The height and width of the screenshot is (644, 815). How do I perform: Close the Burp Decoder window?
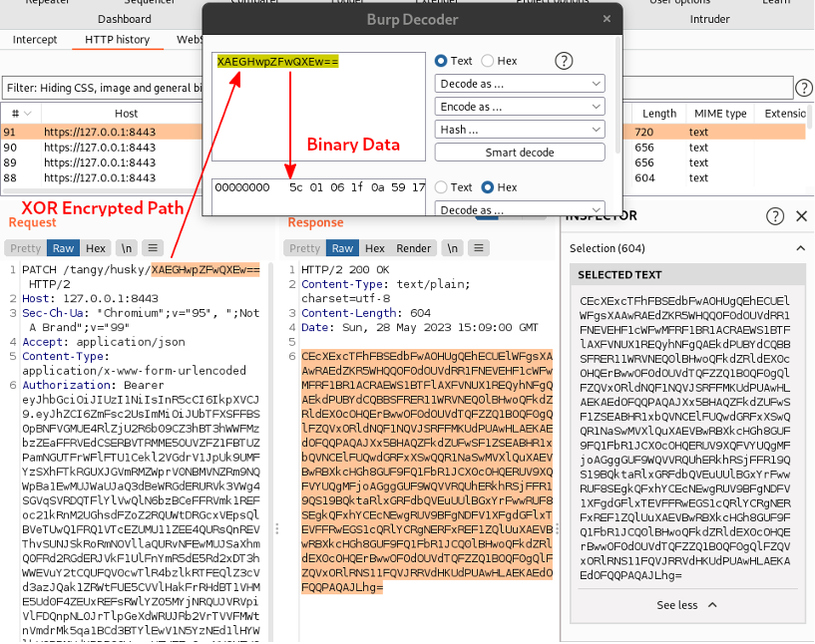click(x=608, y=19)
